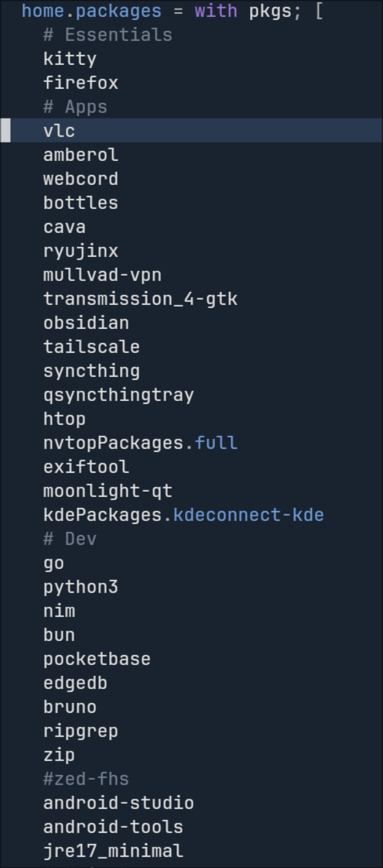This screenshot has height=868, width=383.
Task: Click on transmission_4-gtk entry
Action: click(x=141, y=299)
